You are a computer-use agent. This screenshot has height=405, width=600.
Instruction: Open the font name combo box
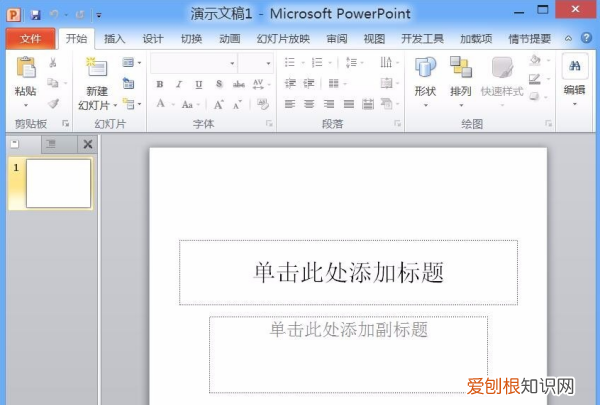(194, 63)
